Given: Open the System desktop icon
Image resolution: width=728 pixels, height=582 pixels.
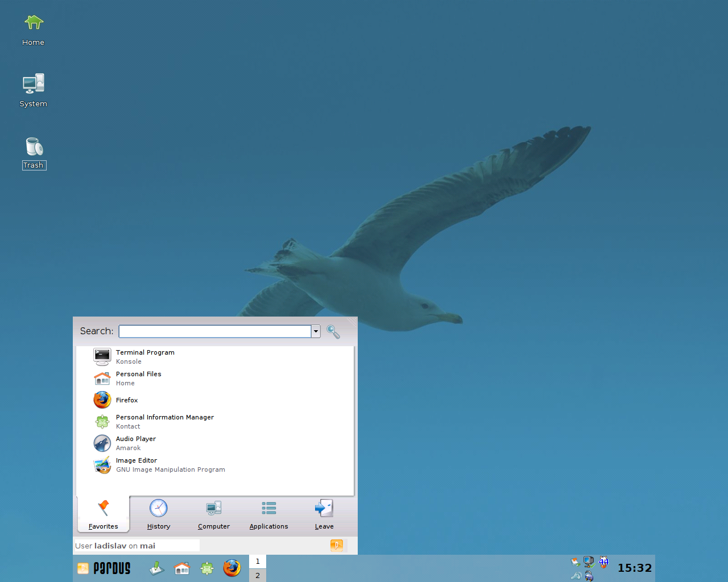Looking at the screenshot, I should click(34, 91).
